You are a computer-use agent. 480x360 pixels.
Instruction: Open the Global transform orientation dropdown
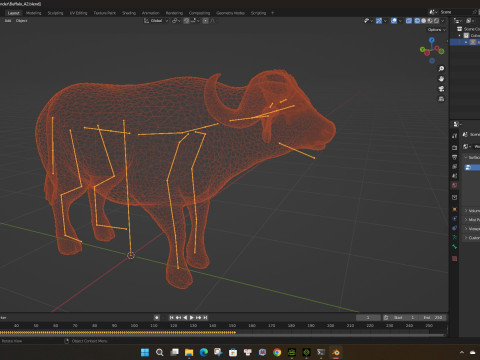(156, 21)
